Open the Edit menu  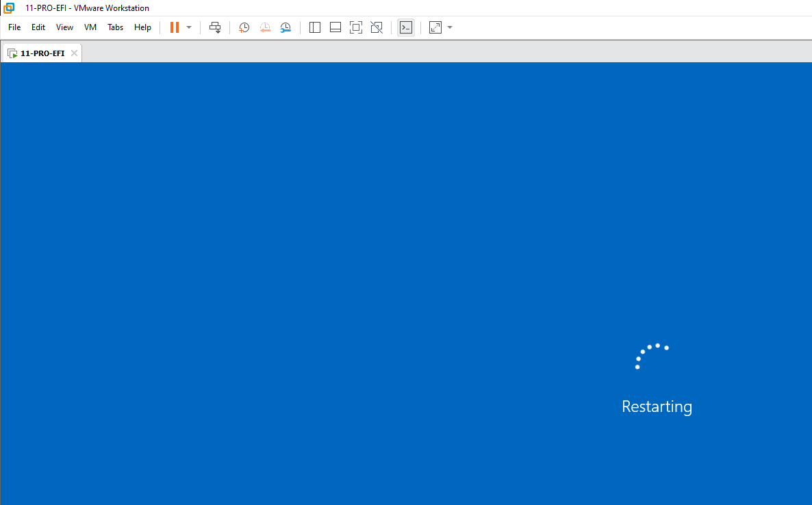point(38,27)
